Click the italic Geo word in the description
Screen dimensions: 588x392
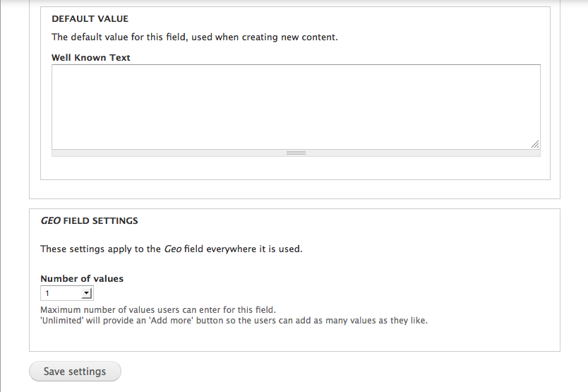coord(173,249)
